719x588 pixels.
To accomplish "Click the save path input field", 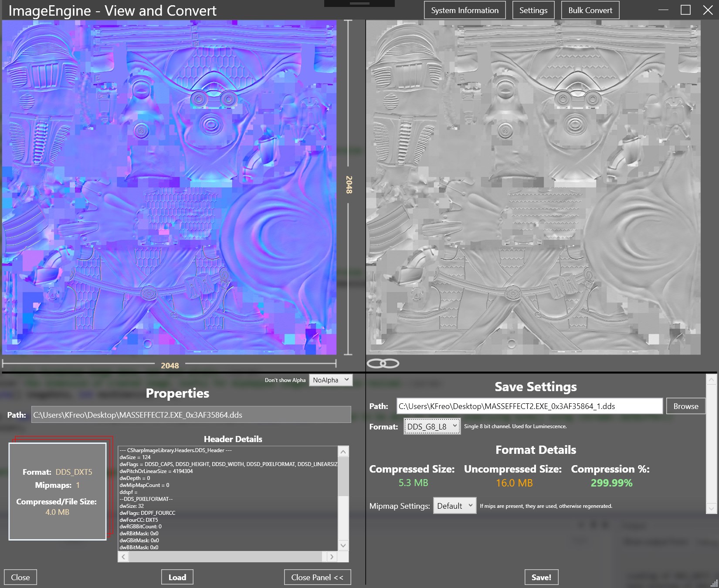I will click(x=529, y=406).
